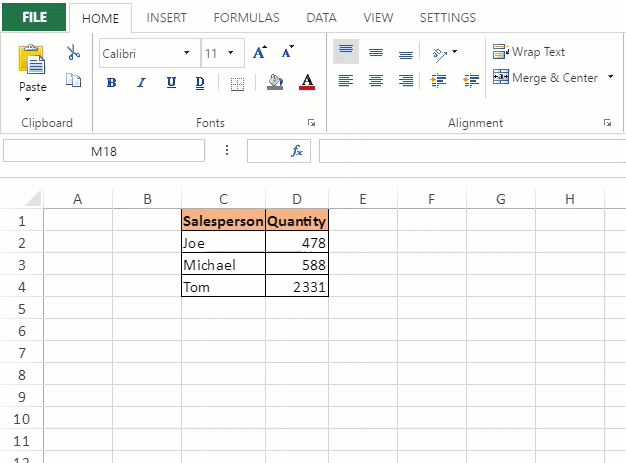Click the Wrap Text button
The height and width of the screenshot is (463, 626).
point(529,51)
